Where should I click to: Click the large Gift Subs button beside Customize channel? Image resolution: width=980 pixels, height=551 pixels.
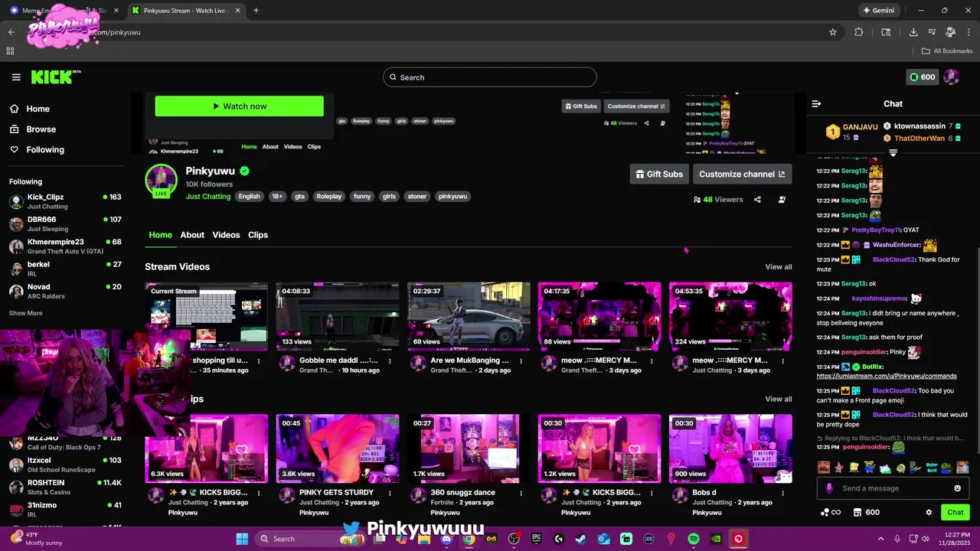pyautogui.click(x=659, y=174)
